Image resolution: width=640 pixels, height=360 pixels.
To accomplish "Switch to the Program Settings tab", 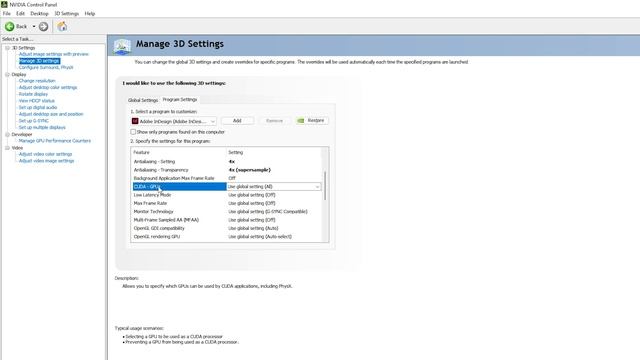I will coord(180,100).
